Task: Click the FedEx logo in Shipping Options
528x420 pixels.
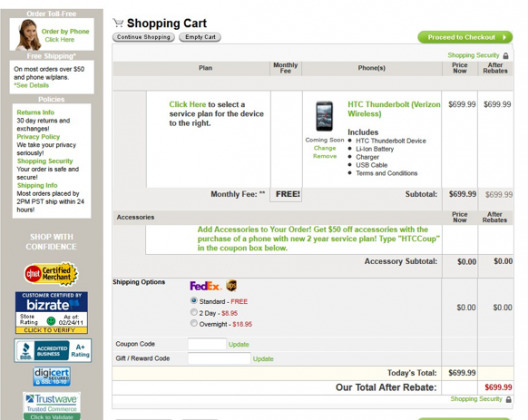Action: [x=205, y=286]
